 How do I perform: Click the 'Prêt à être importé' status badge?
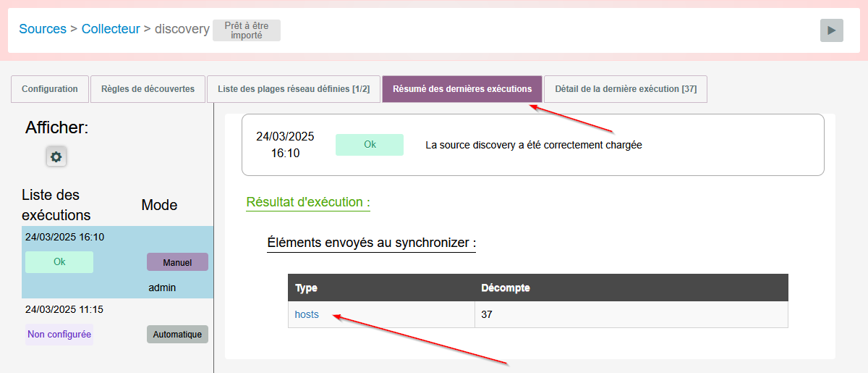pyautogui.click(x=246, y=30)
